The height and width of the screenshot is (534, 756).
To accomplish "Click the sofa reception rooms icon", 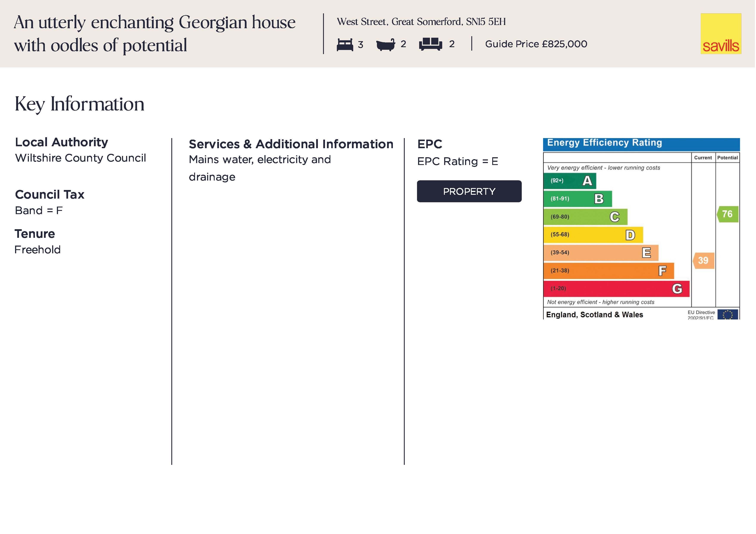I will click(431, 44).
